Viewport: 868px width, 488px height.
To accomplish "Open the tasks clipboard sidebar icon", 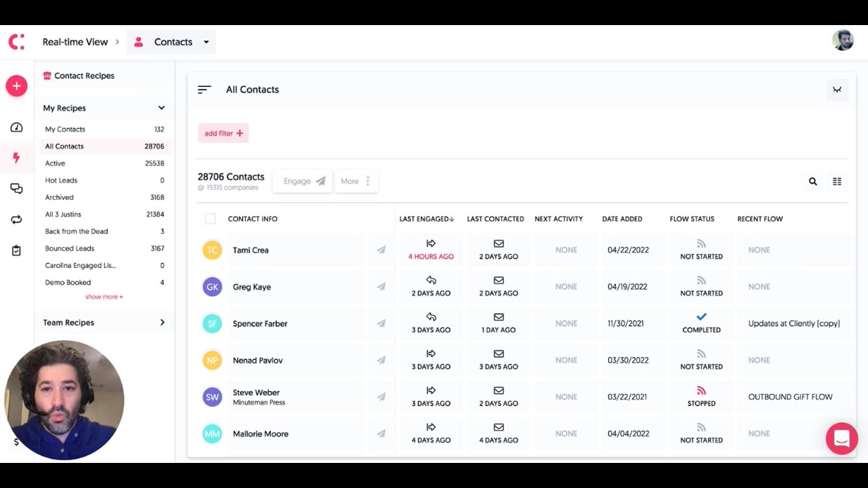I will coord(16,251).
